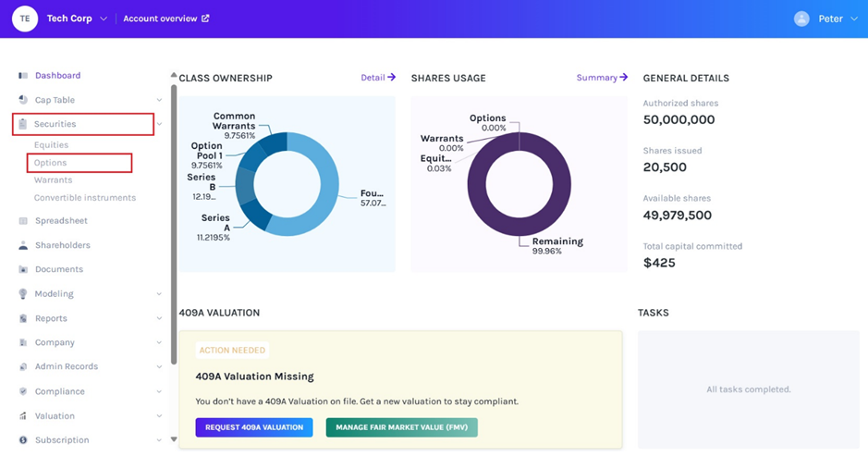Viewport: 868px width, 457px height.
Task: Click the Shareholders person icon
Action: pyautogui.click(x=23, y=245)
